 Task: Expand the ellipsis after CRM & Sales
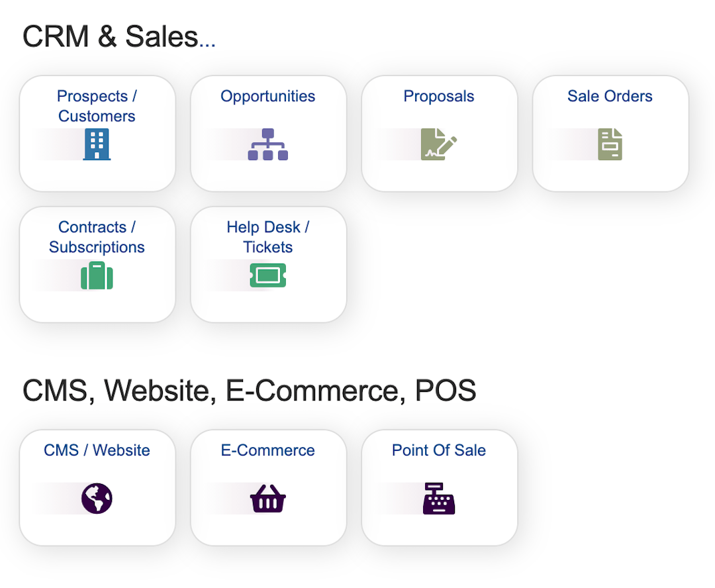[207, 42]
